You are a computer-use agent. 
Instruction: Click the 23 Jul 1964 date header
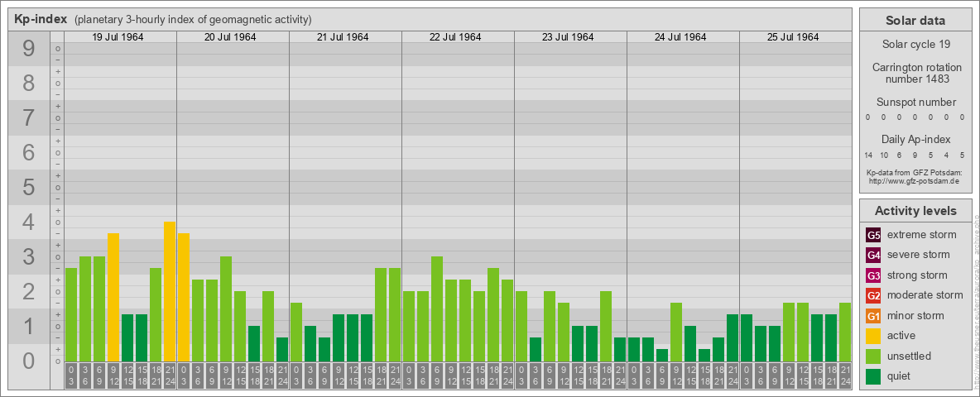(x=568, y=37)
